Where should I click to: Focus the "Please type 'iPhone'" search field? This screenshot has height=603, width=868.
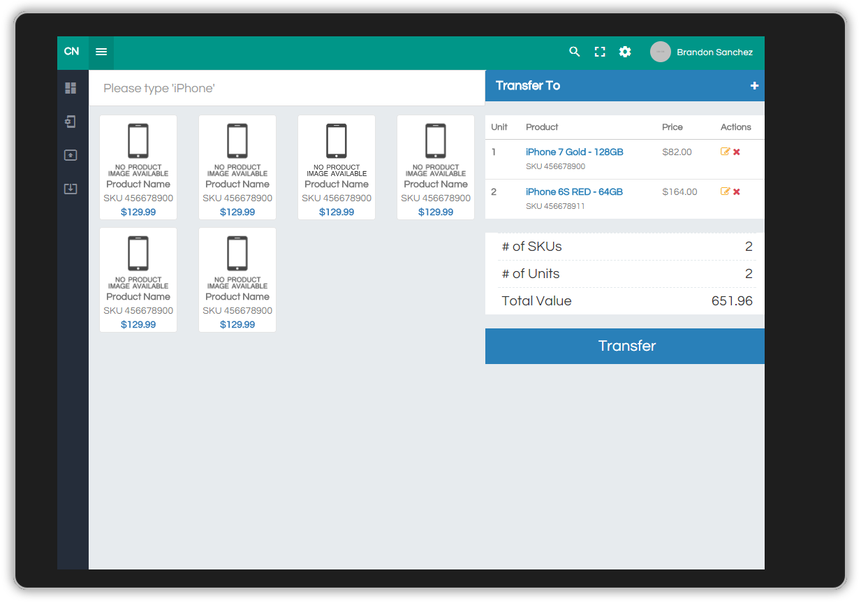[286, 88]
